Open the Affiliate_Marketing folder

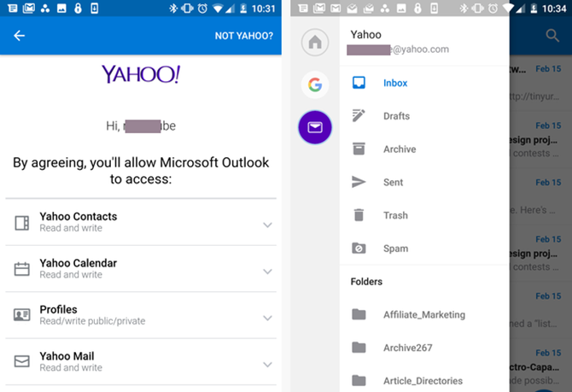click(424, 314)
